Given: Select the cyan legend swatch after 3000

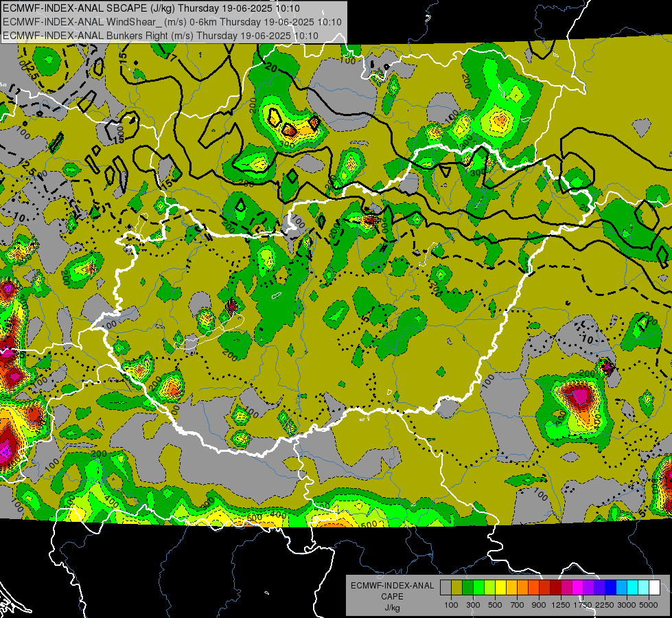Looking at the screenshot, I should click(x=633, y=588).
